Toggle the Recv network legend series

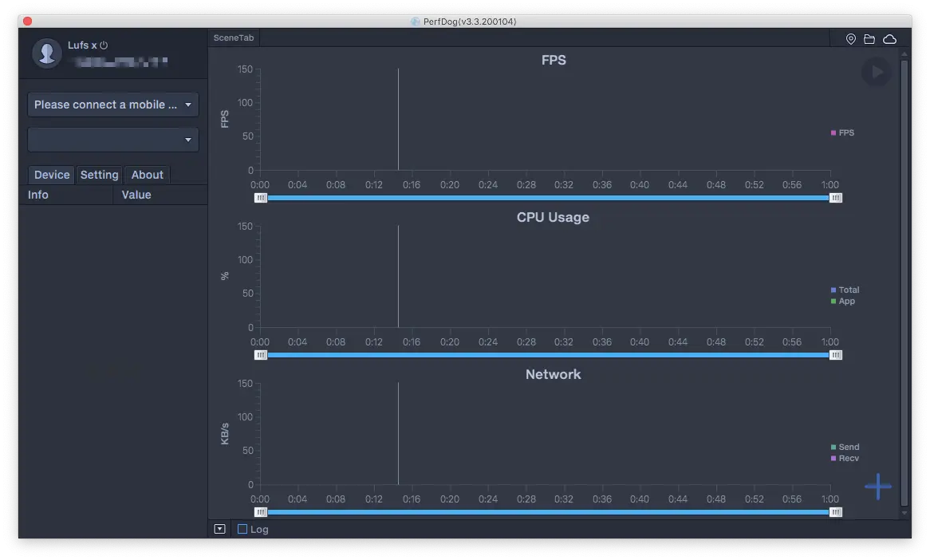click(x=845, y=459)
